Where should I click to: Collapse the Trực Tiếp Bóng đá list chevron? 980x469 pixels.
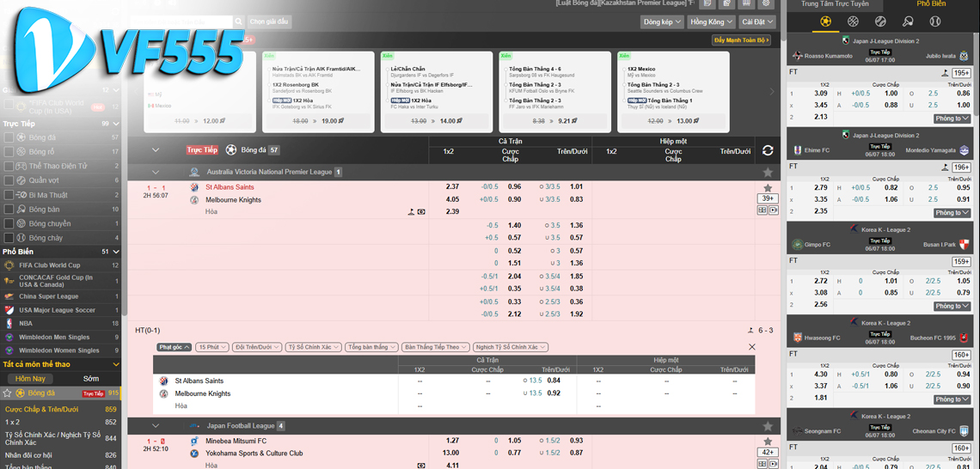(x=156, y=149)
